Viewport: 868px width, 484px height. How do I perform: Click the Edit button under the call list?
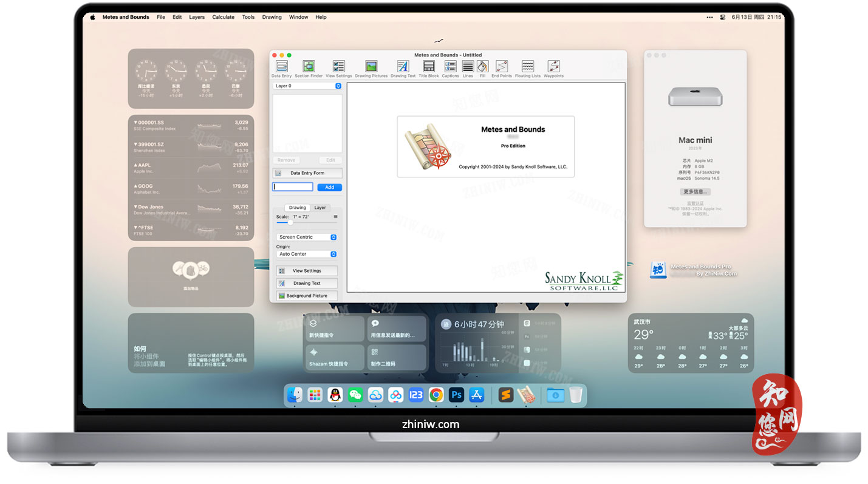click(x=330, y=160)
